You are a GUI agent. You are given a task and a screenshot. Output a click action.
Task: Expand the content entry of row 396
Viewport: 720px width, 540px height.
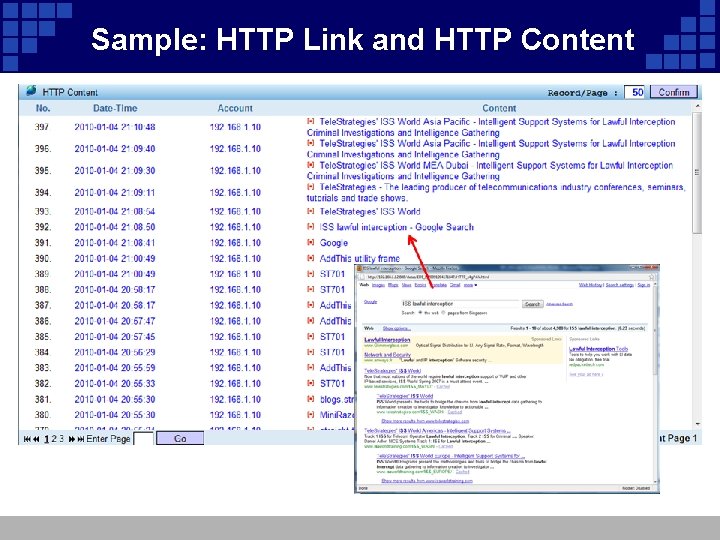point(311,143)
